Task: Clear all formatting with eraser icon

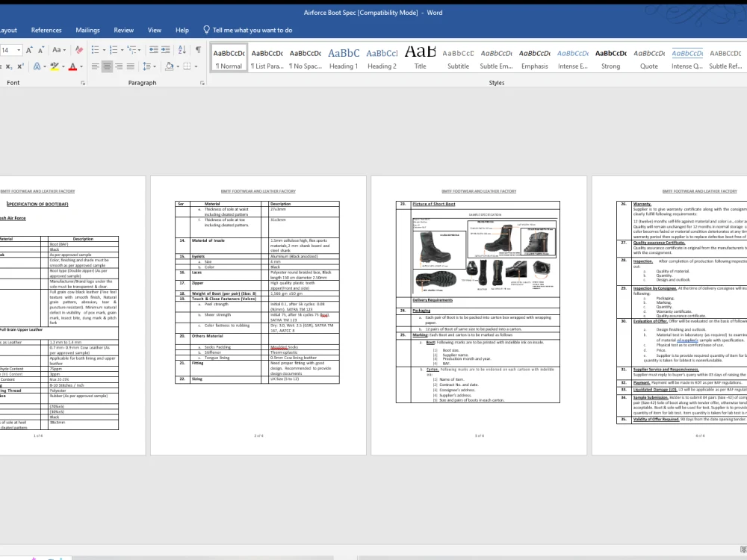Action: point(79,50)
